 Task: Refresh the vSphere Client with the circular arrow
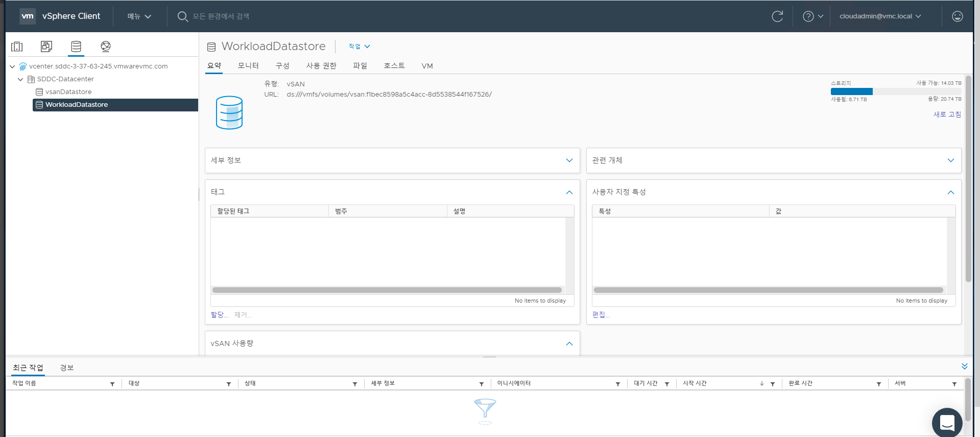point(777,16)
